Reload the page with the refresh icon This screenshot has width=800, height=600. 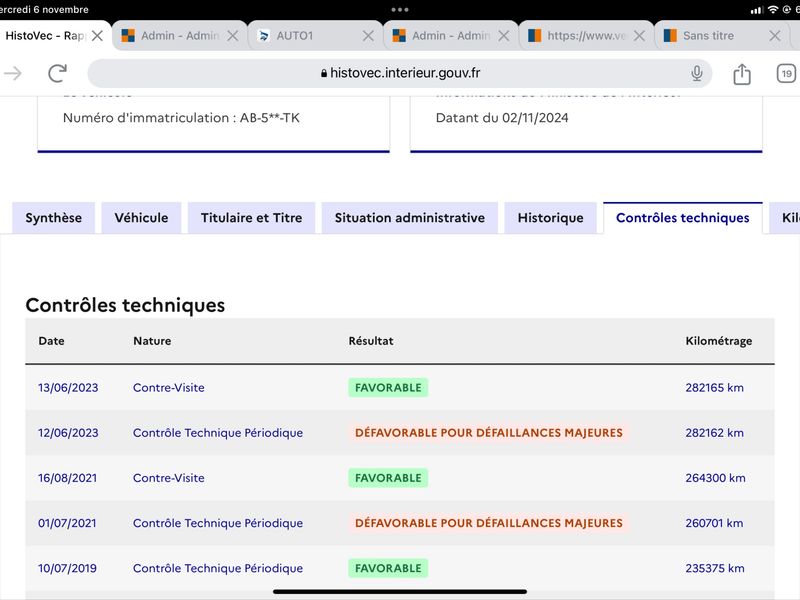pos(58,73)
